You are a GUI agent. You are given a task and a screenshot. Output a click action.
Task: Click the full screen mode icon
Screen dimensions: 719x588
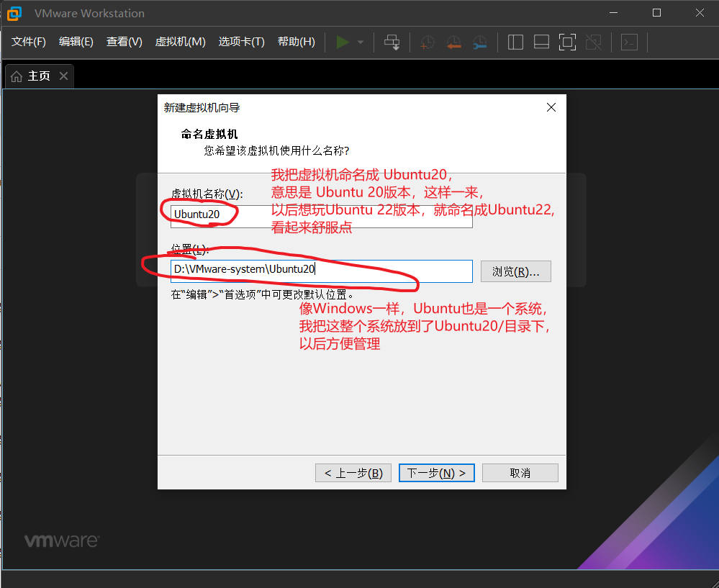click(567, 42)
